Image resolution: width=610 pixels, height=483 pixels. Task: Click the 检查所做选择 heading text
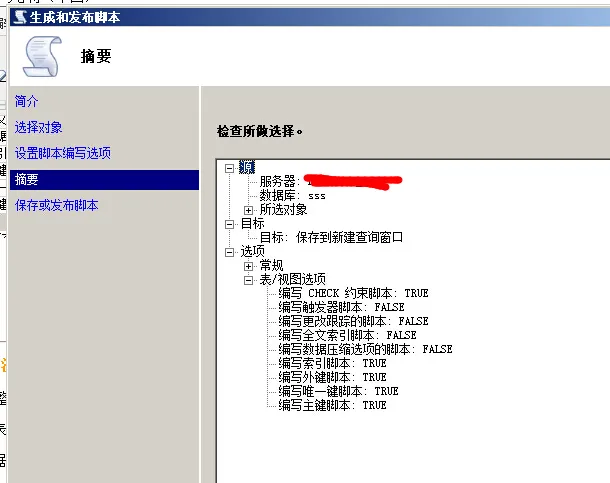coord(260,131)
